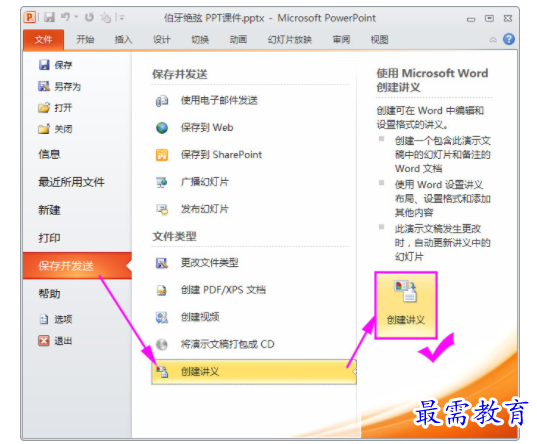Click the 文件类型 section heading
This screenshot has height=444, width=537.
pos(174,236)
